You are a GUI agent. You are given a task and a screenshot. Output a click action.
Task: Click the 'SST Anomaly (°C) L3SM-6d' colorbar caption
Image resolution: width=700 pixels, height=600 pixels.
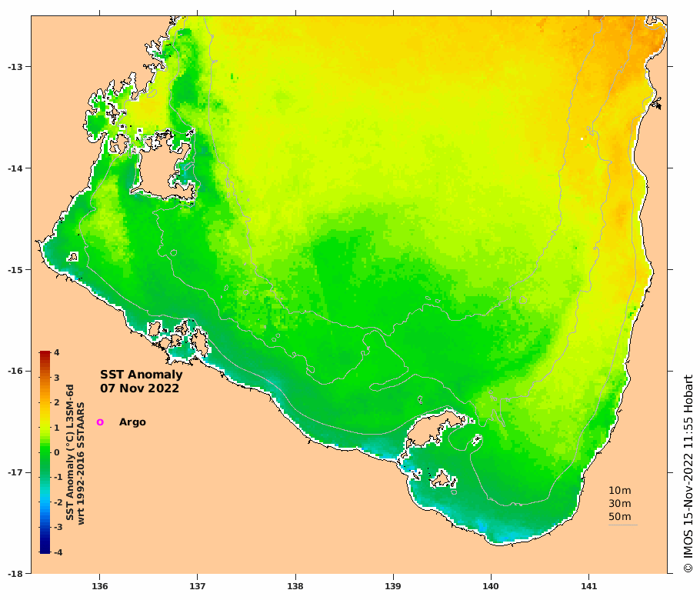tap(70, 452)
